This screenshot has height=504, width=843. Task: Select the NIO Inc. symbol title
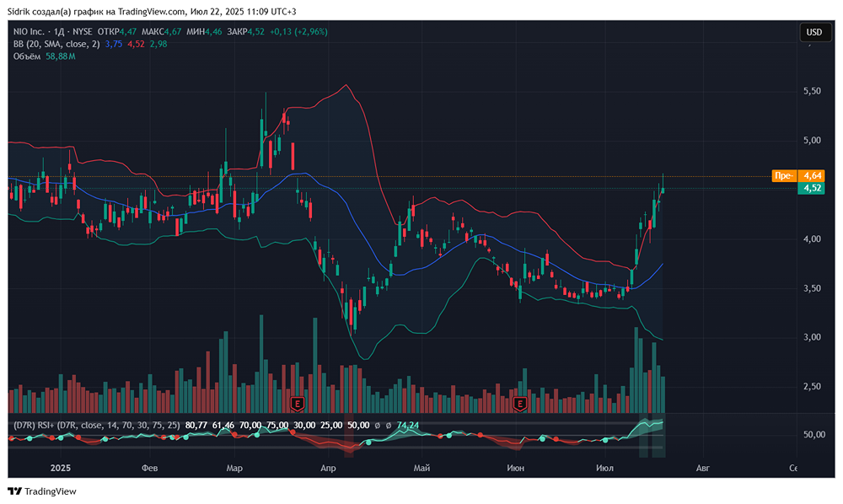coord(29,32)
